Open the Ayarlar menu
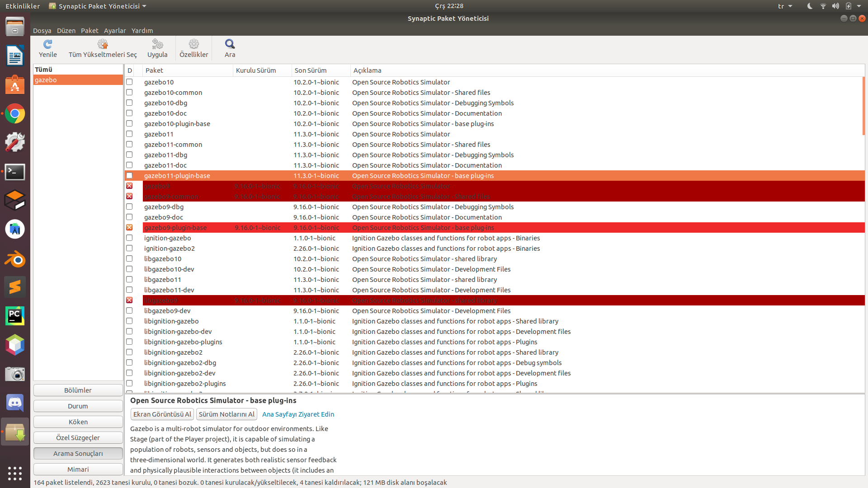 coord(115,30)
